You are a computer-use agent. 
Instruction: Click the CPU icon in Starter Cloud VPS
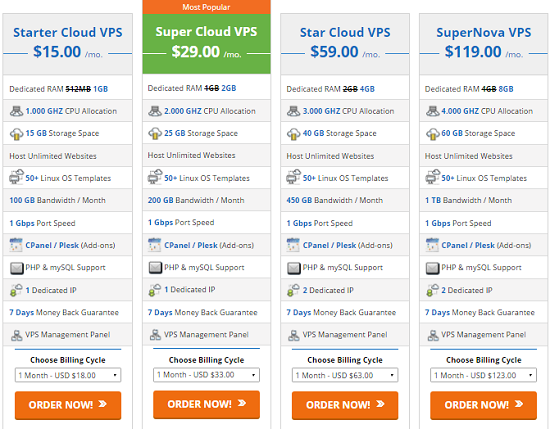point(16,111)
